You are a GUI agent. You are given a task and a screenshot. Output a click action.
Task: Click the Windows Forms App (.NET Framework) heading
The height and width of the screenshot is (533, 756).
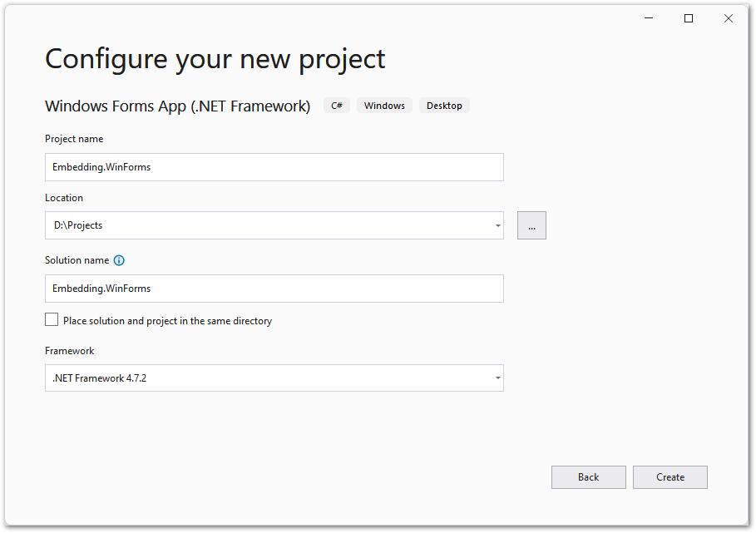(x=177, y=106)
